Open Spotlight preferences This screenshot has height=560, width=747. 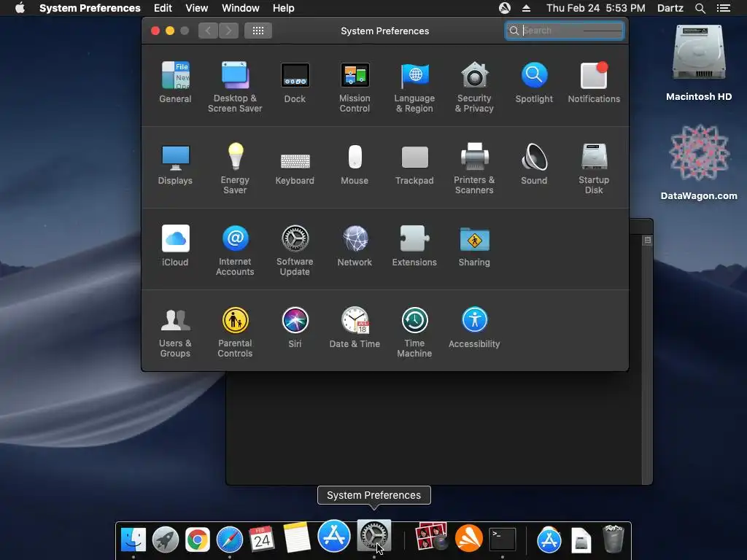point(534,82)
